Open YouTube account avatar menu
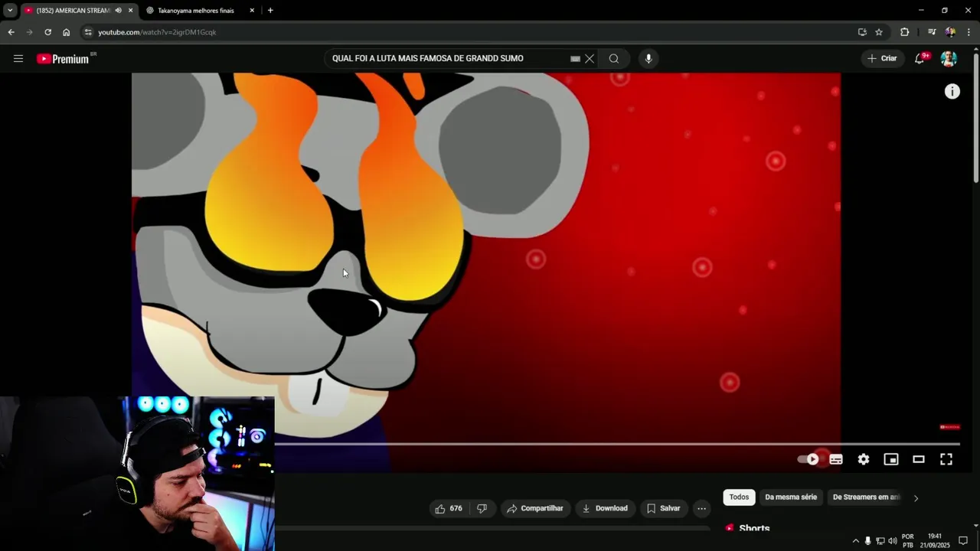 coord(949,59)
